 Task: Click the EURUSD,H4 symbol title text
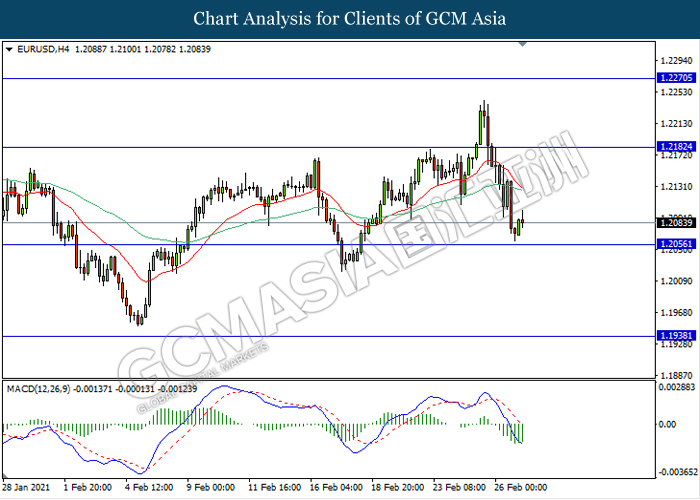coord(43,50)
